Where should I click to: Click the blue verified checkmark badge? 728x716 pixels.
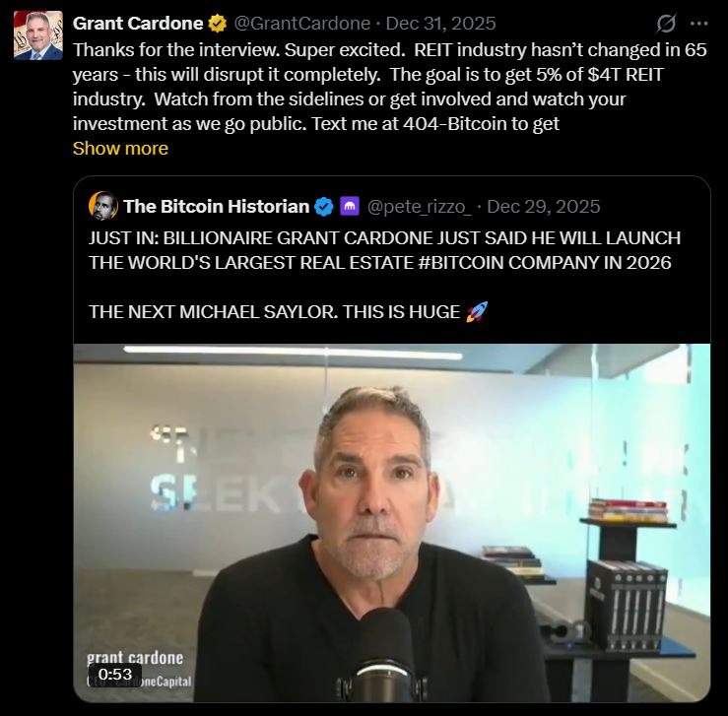[x=323, y=207]
